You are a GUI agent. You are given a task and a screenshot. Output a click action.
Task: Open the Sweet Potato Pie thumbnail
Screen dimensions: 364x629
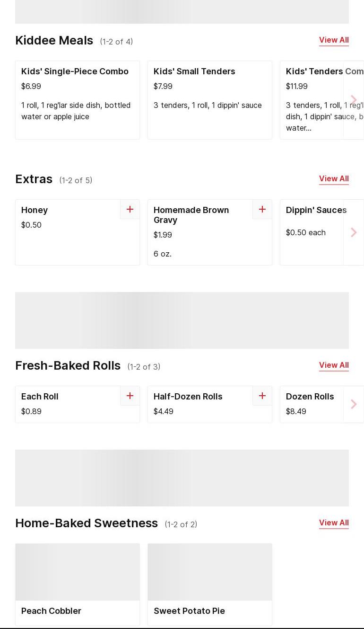tap(210, 572)
